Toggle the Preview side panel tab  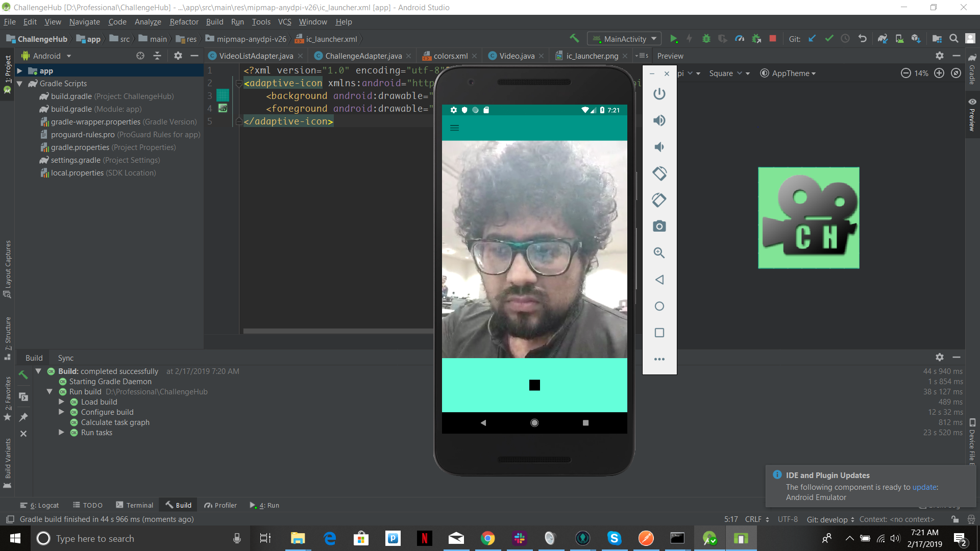click(972, 115)
